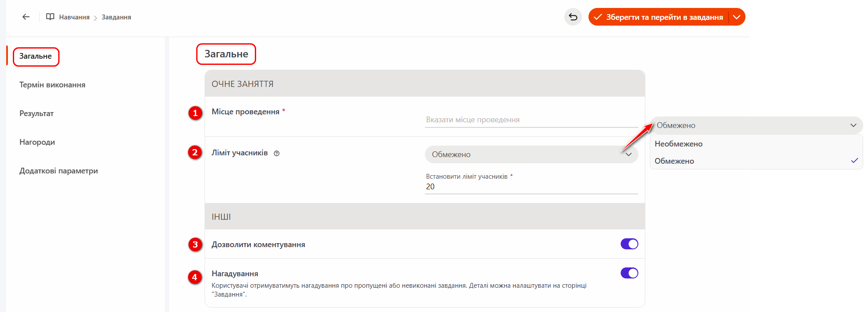Click the back arrow icon
This screenshot has height=312, width=868.
point(26,17)
